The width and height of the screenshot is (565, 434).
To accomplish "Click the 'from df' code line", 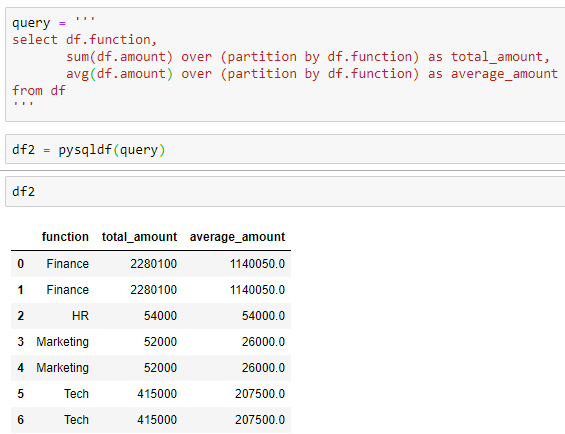I will click(x=39, y=90).
